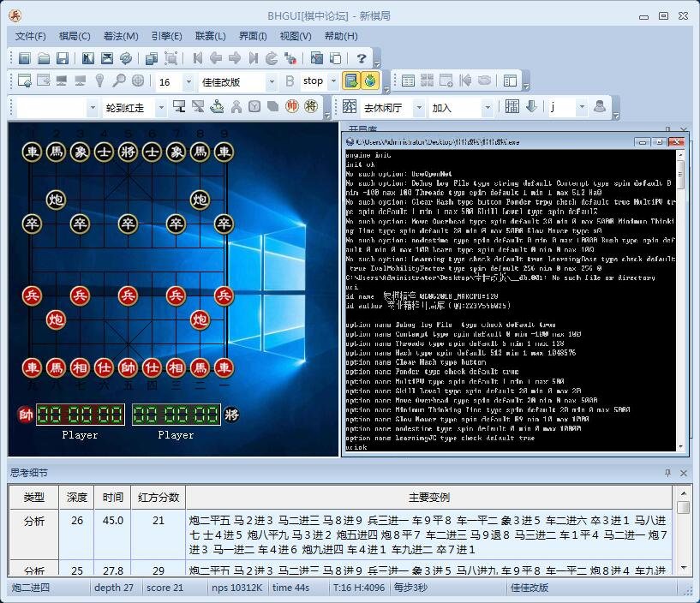Click the redo curved arrow icon
This screenshot has width=700, height=603.
[272, 58]
